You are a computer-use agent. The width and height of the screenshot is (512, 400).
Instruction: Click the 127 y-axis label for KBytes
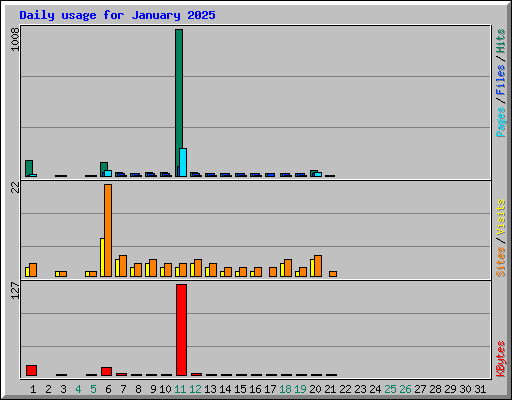15,290
